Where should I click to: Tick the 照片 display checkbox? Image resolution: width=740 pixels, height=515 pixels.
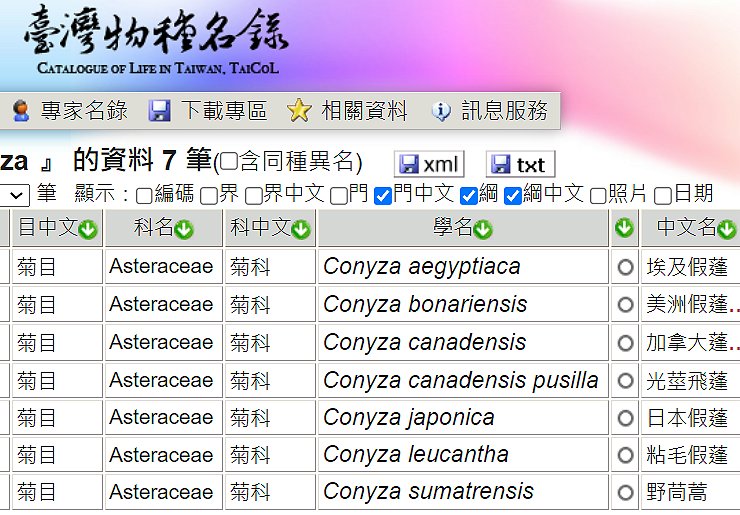598,196
